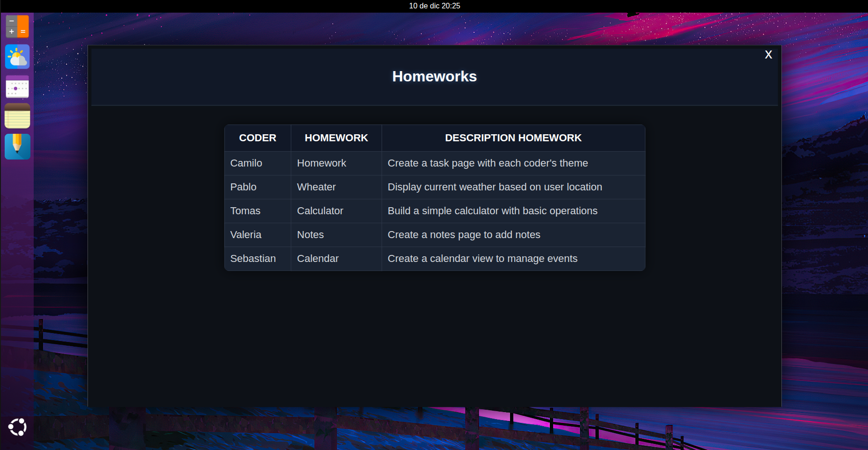Select 'Create a calendar view to manage events'
This screenshot has height=450, width=868.
pos(482,259)
